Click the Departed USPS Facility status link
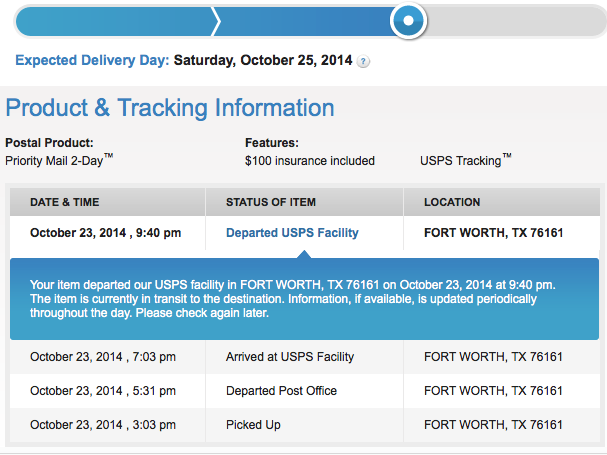This screenshot has width=607, height=455. pos(292,233)
